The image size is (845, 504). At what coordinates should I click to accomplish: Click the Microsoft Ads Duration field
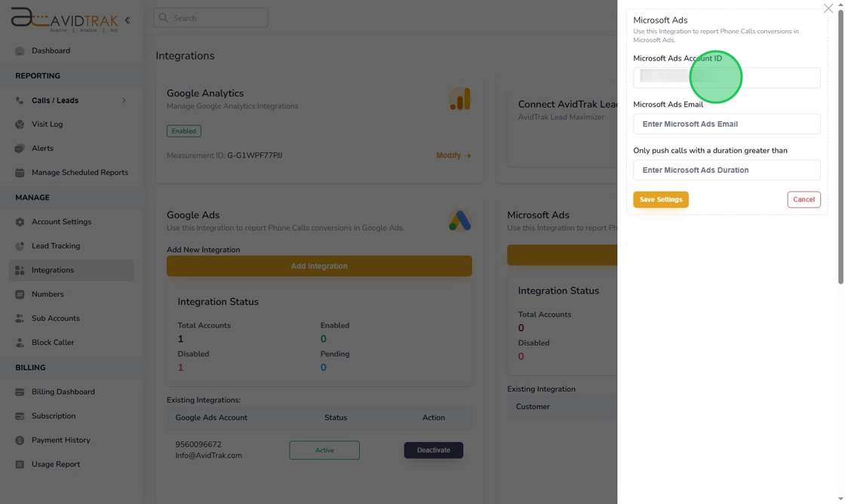pos(727,170)
